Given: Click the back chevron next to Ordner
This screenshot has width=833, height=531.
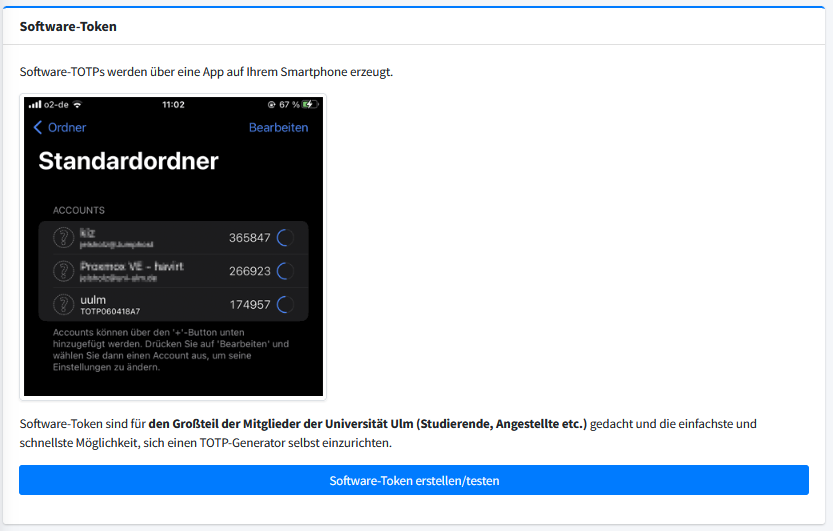Looking at the screenshot, I should click(38, 128).
